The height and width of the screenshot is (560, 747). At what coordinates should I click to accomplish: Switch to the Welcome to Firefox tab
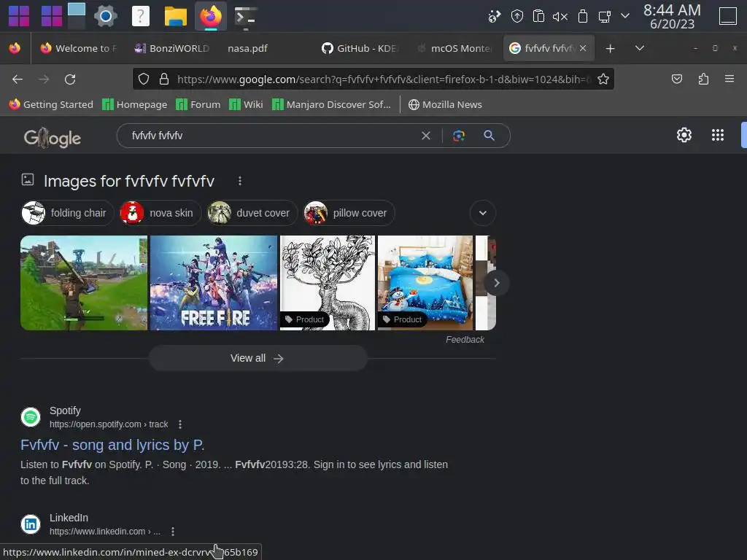(x=79, y=48)
